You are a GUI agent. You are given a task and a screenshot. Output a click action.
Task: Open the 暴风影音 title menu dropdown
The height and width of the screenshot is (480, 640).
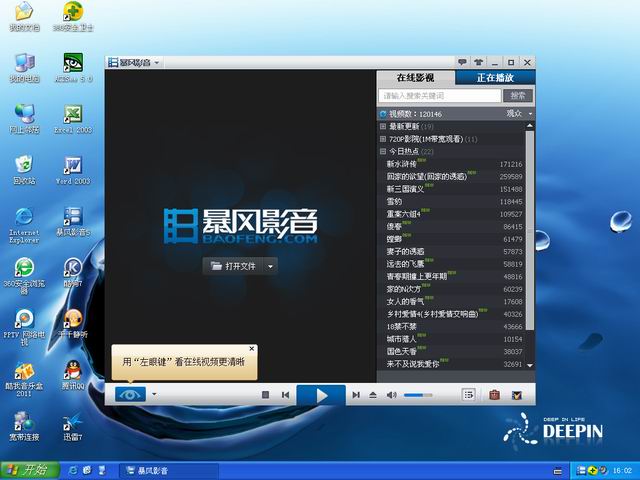coord(157,63)
